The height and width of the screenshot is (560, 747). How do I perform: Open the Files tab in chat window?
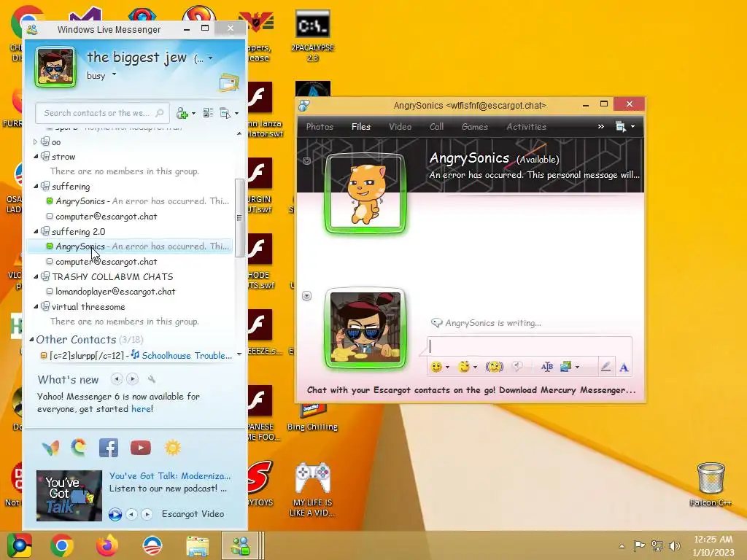click(x=360, y=127)
